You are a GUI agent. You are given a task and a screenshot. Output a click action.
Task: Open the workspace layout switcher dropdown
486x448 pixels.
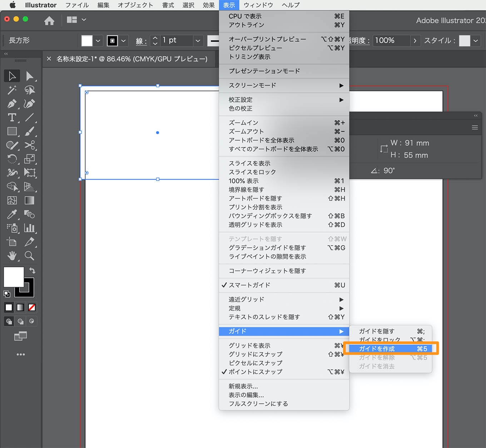coord(84,20)
